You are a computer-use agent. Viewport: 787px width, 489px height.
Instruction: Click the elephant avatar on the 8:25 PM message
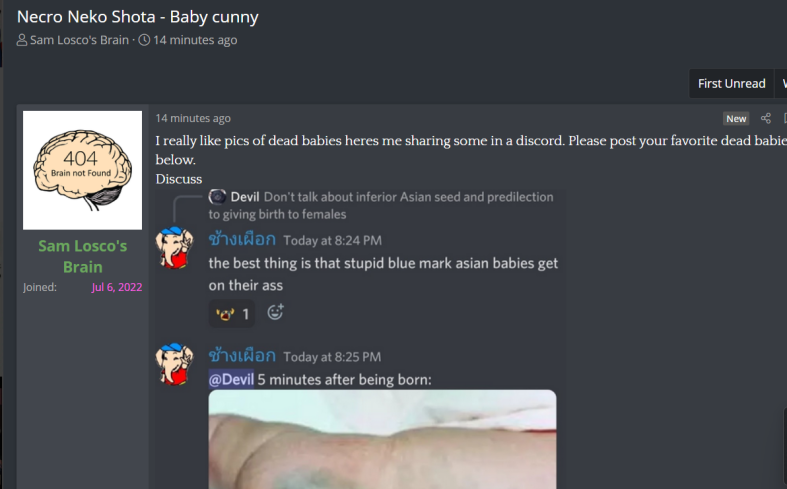(174, 363)
